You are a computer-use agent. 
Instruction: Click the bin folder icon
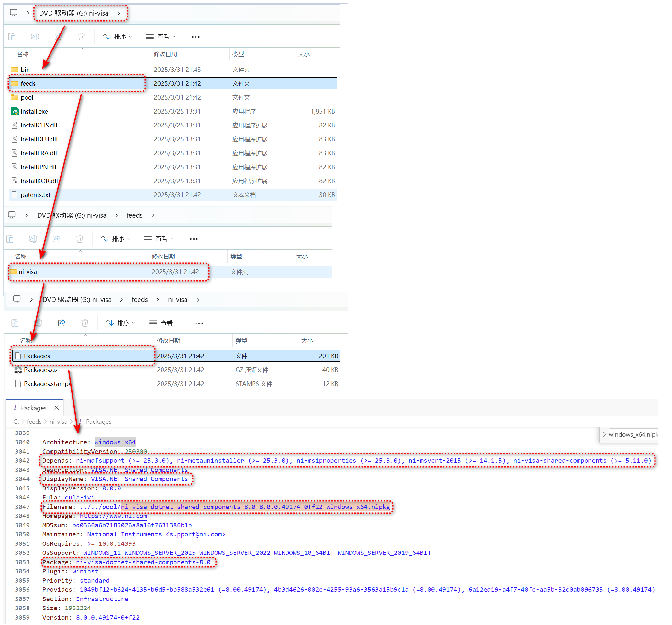(x=15, y=70)
